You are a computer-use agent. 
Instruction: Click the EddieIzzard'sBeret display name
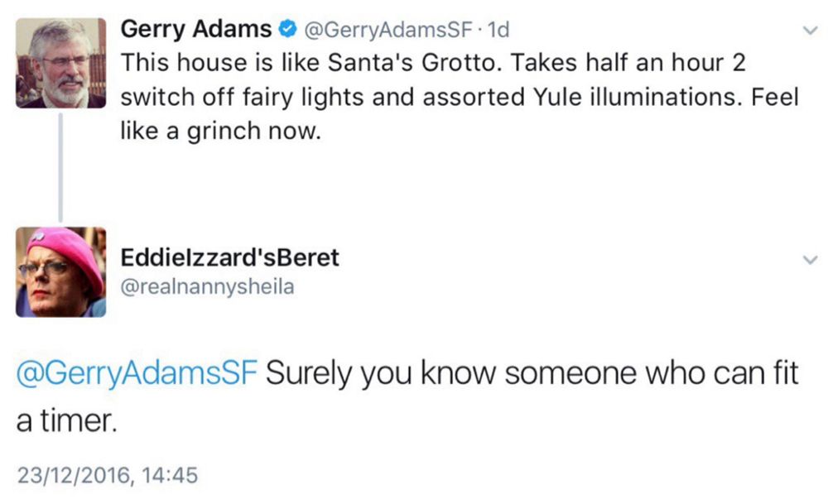point(230,257)
